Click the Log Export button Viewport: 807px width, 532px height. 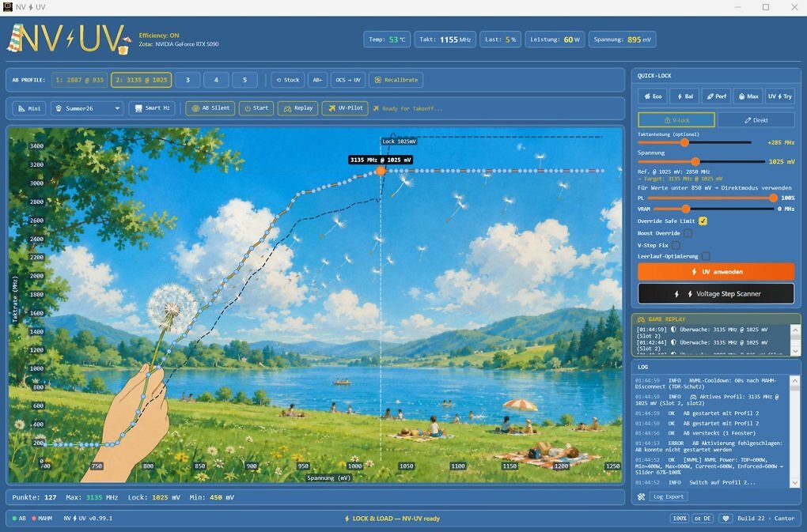click(x=668, y=496)
